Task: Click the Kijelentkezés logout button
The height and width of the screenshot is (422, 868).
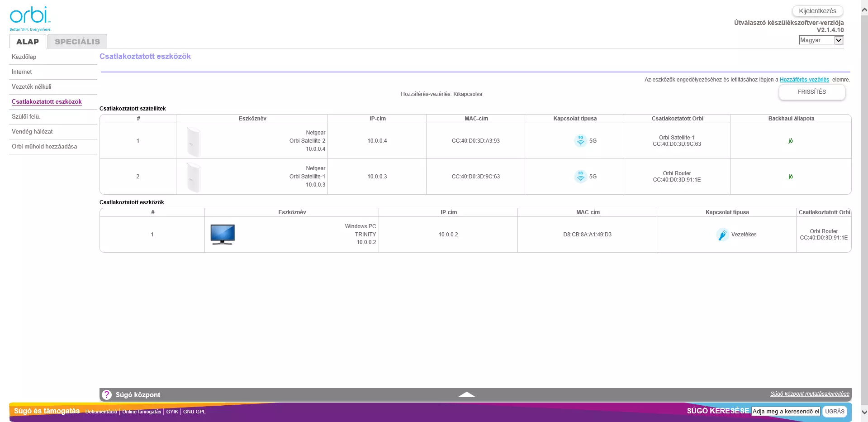Action: [x=817, y=11]
